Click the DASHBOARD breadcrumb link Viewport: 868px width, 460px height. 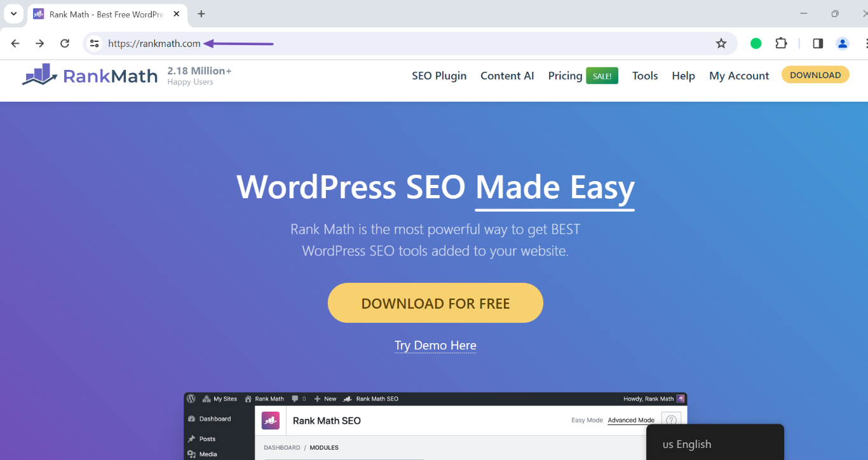282,448
